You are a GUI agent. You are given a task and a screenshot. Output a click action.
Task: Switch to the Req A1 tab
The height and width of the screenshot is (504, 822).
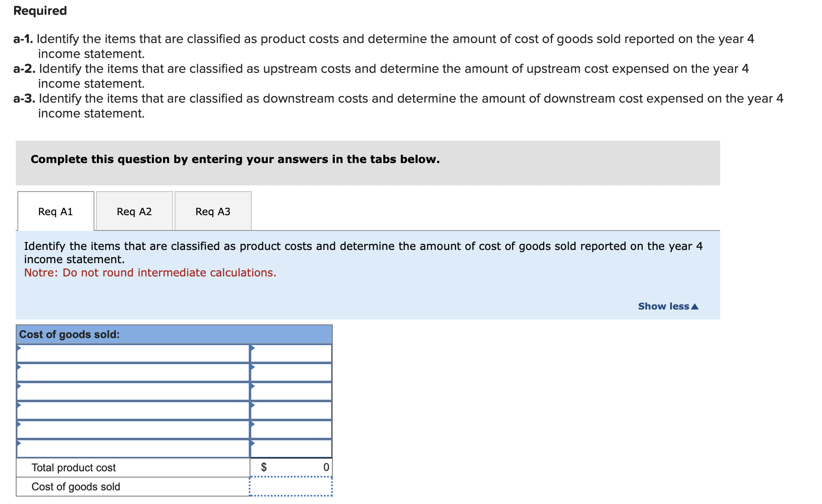55,211
